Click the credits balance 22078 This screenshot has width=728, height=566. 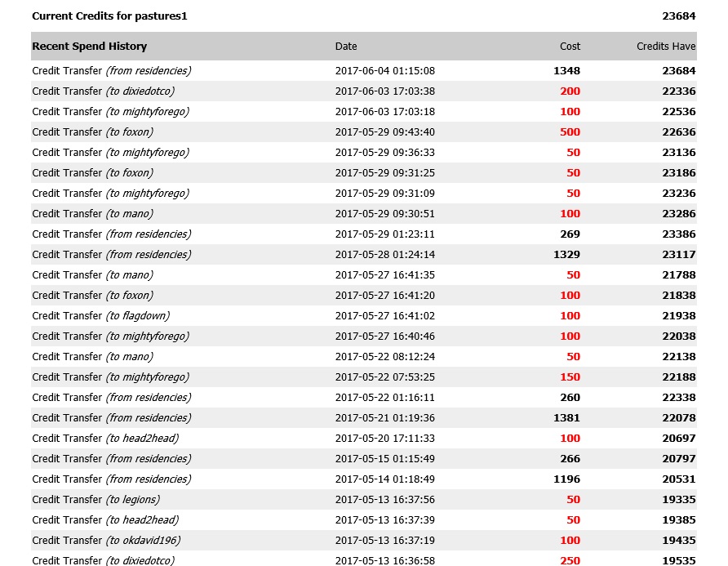coord(678,418)
